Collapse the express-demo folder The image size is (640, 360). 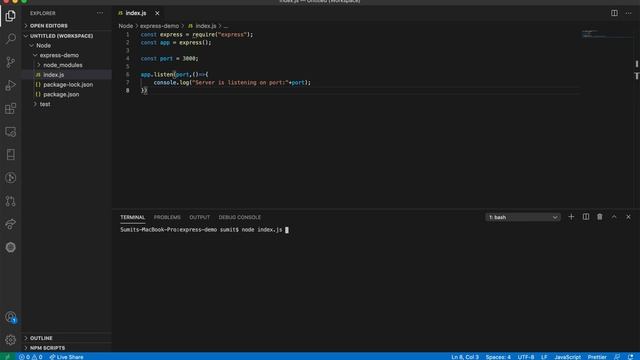(x=56, y=56)
